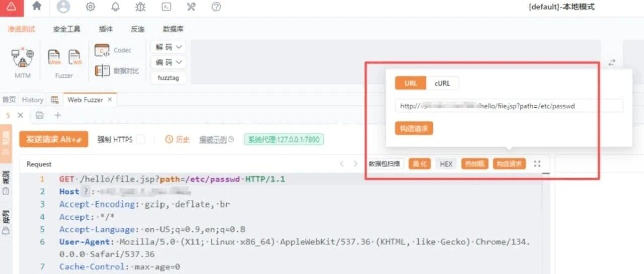The image size is (644, 274).
Task: Open the user avatar profile icon
Action: pos(63,7)
